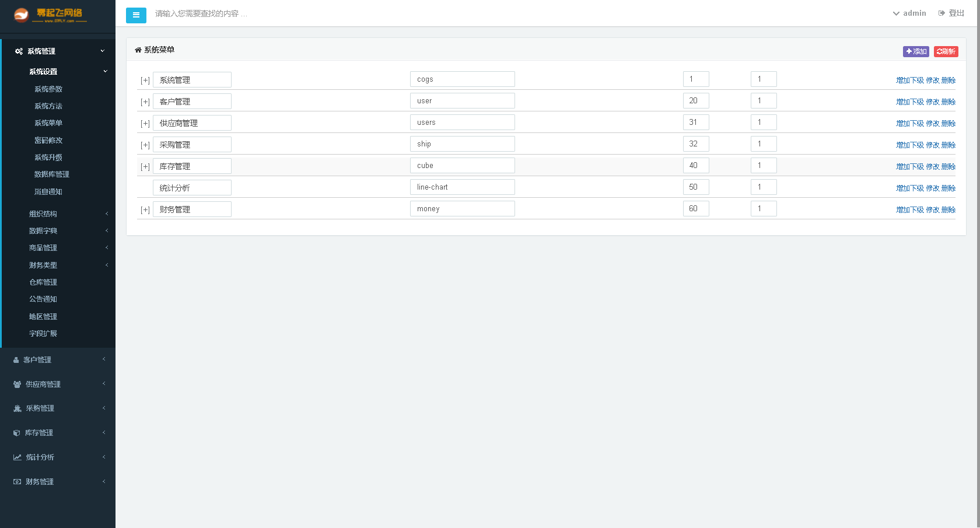Expand 组织结构 submenu in sidebar
This screenshot has width=980, height=528.
pos(43,214)
